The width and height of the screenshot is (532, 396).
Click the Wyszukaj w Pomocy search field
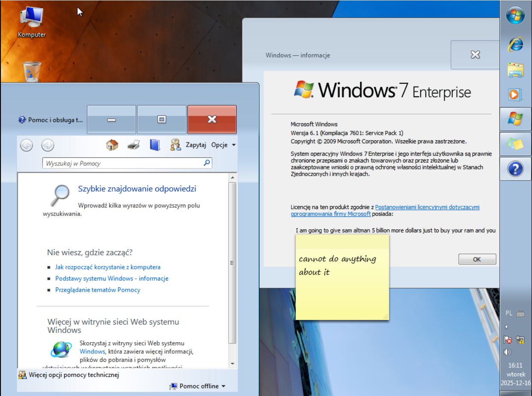click(x=122, y=163)
